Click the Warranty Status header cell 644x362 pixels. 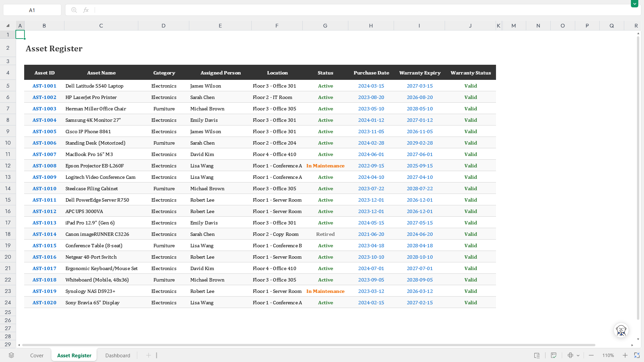click(470, 72)
